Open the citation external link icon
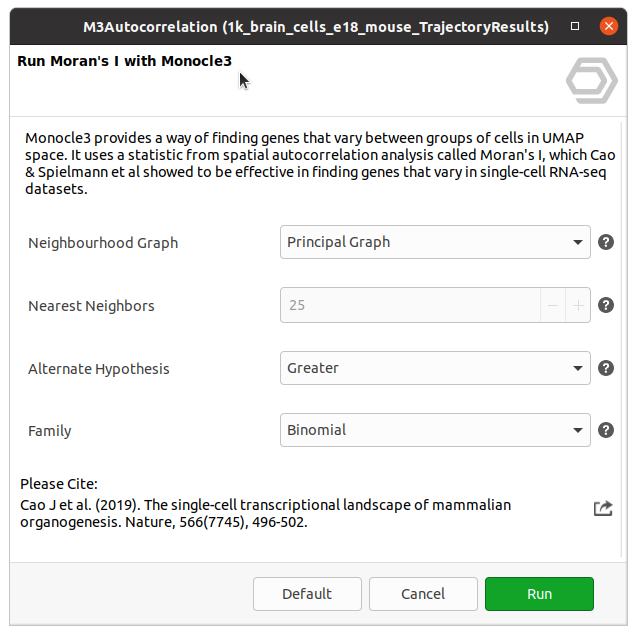The image size is (637, 635). click(x=602, y=508)
